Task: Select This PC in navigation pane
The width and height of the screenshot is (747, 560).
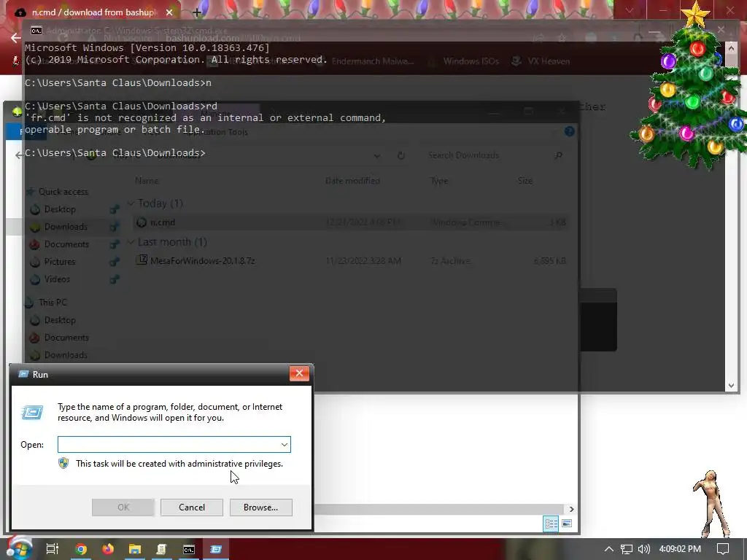Action: coord(53,303)
